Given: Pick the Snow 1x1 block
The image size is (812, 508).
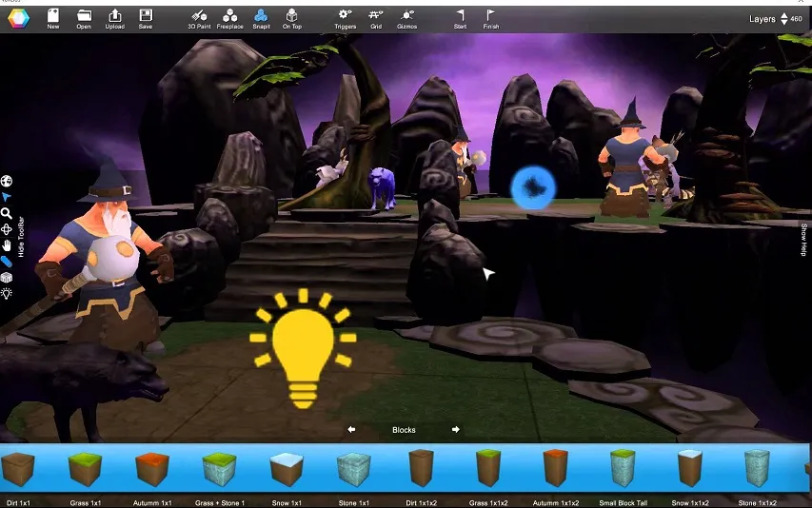Looking at the screenshot, I should click(x=287, y=469).
